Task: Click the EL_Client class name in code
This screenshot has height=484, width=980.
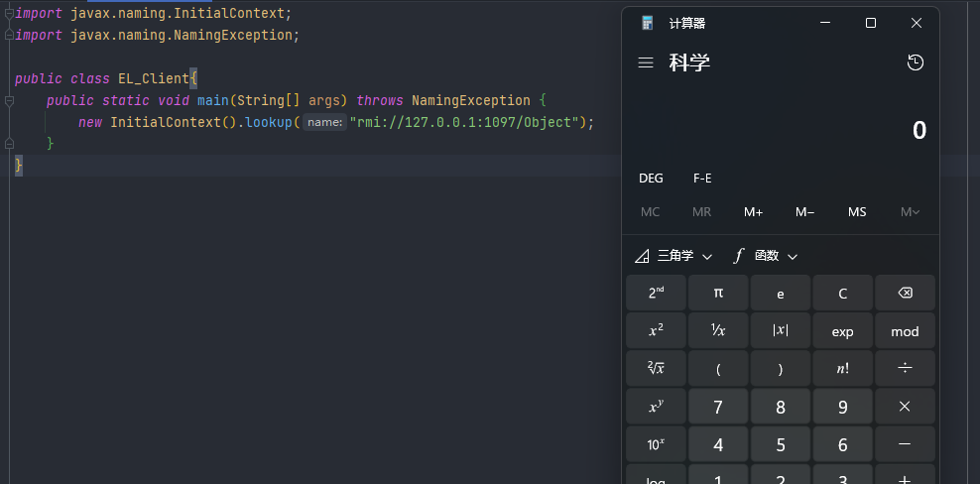Action: click(x=154, y=78)
